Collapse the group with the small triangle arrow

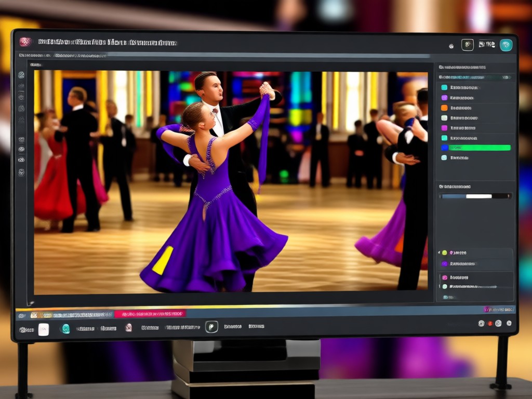pyautogui.click(x=439, y=252)
